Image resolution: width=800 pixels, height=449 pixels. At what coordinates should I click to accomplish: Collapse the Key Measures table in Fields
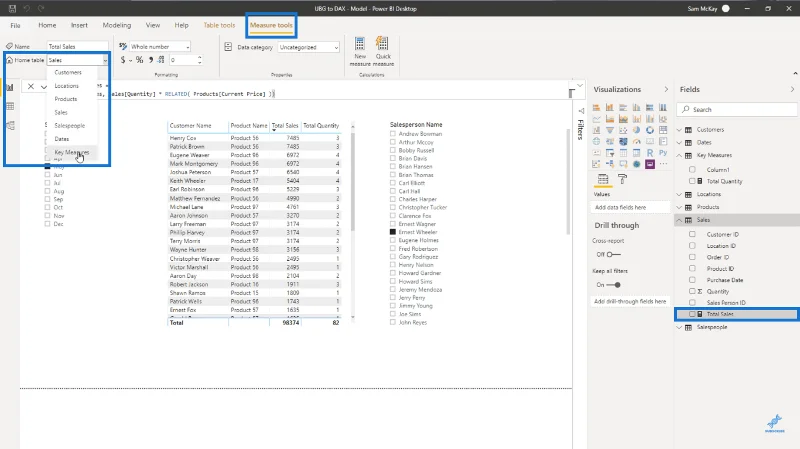tap(680, 155)
